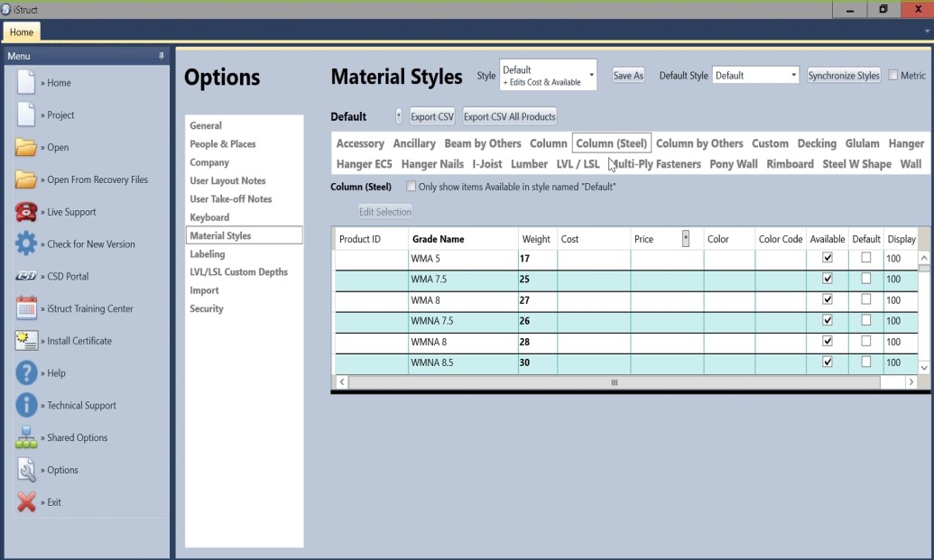This screenshot has height=560, width=934.
Task: Enable the Metric checkbox
Action: [x=893, y=76]
